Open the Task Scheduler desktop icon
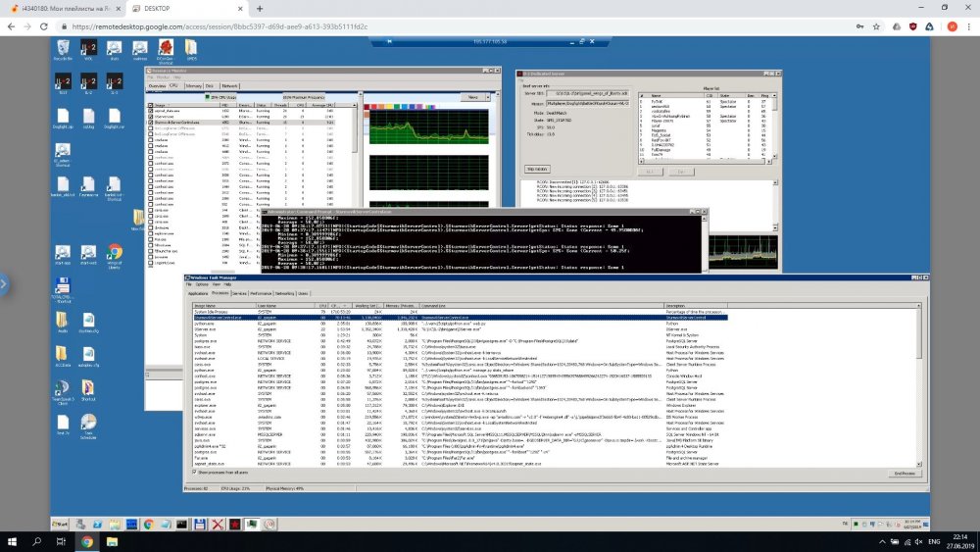This screenshot has width=980, height=552. coord(88,426)
